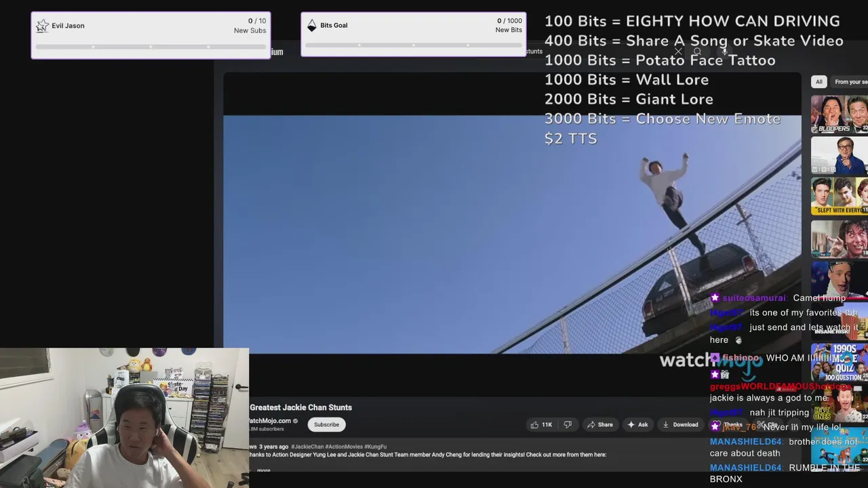Click the 3 years ago upload date text
The height and width of the screenshot is (488, 868).
coord(274,447)
